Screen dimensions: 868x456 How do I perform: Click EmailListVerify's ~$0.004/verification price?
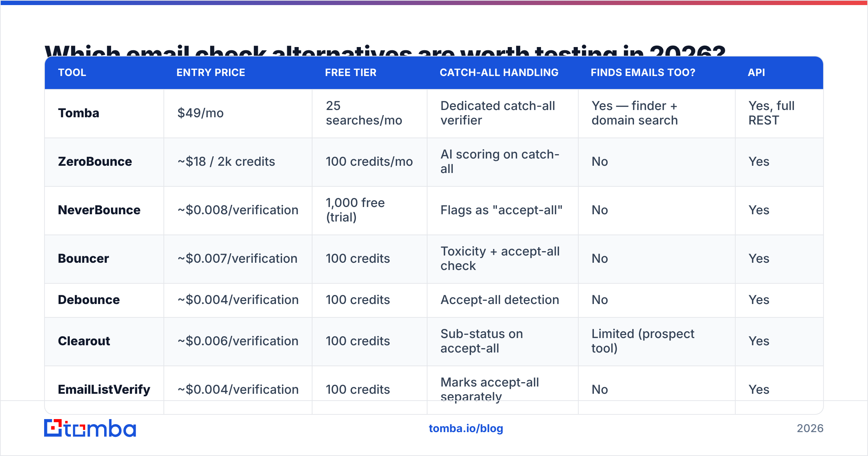pos(238,389)
